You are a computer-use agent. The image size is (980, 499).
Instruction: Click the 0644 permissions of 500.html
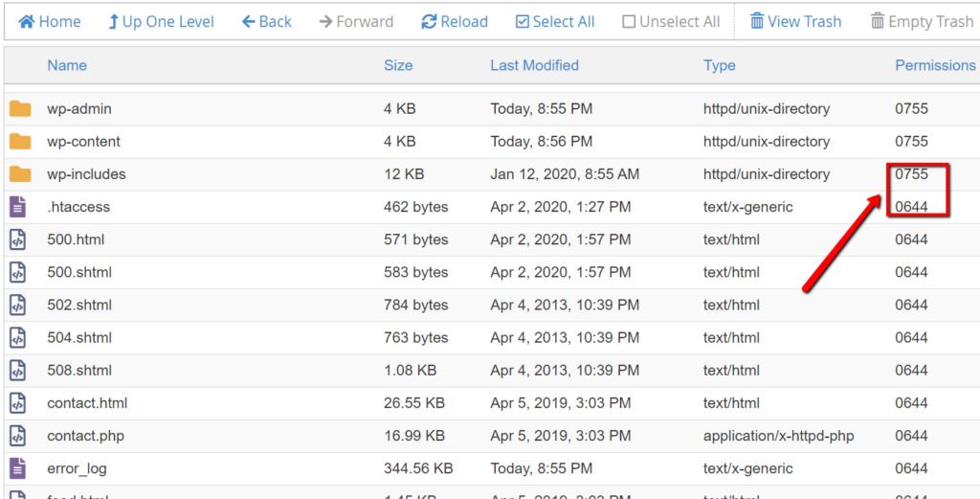[x=911, y=239]
